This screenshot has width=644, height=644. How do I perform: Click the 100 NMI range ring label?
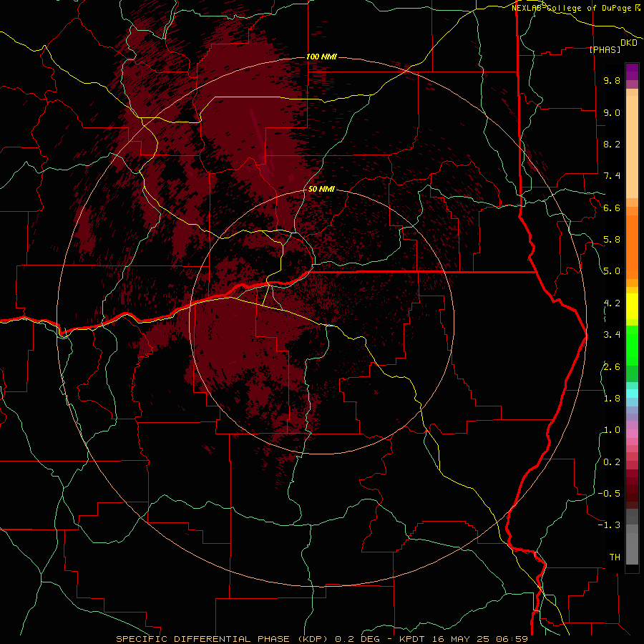coord(321,57)
